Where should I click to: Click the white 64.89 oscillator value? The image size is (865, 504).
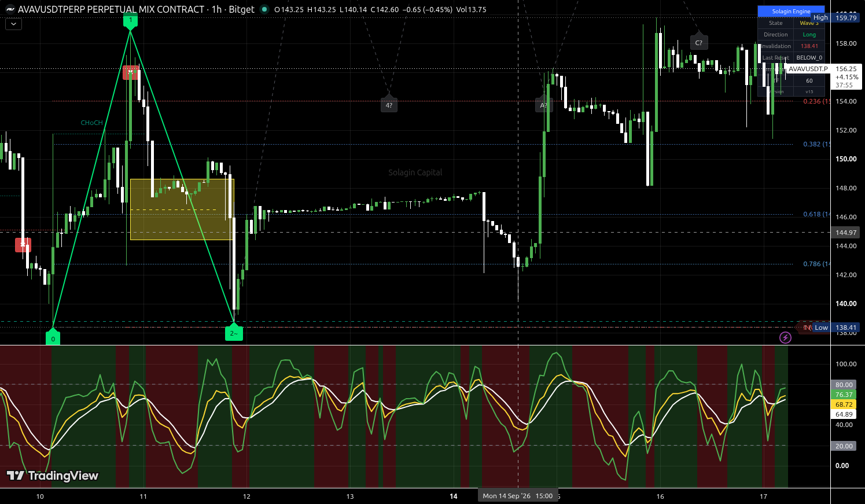(x=844, y=414)
